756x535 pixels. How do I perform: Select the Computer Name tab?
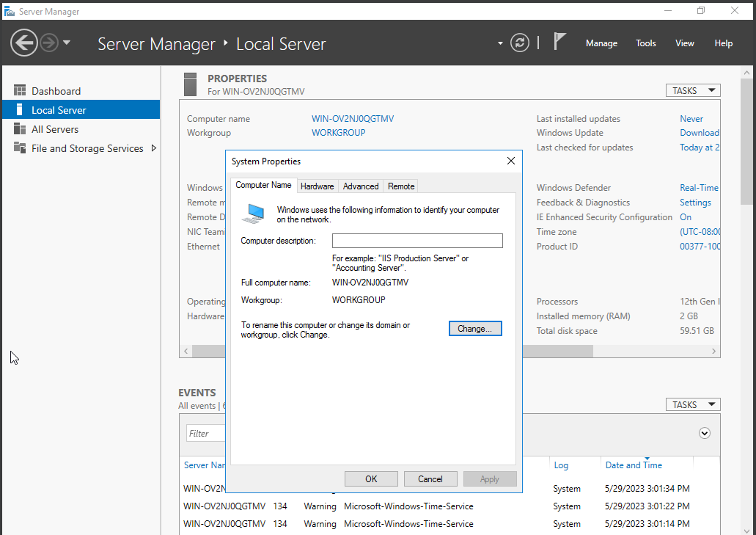(263, 185)
